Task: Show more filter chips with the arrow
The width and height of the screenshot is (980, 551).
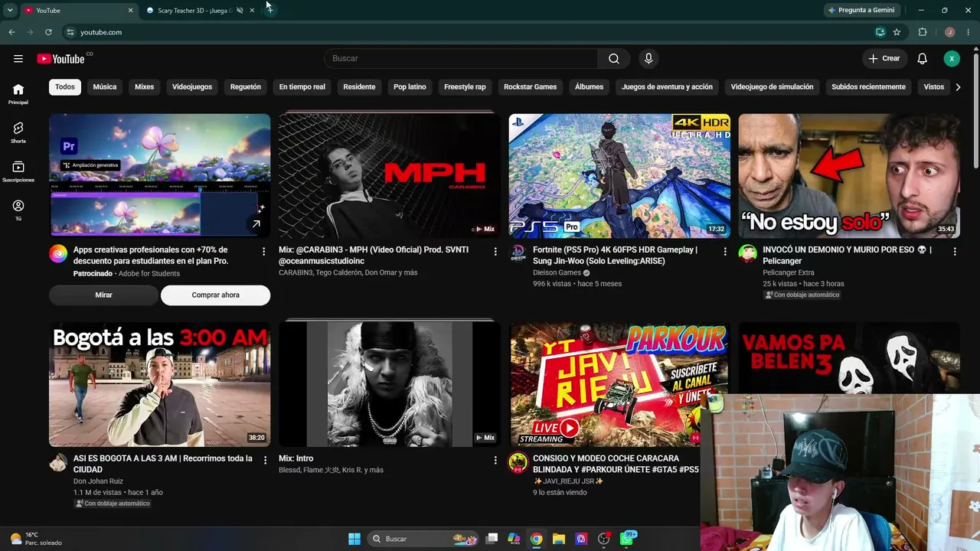Action: point(958,87)
